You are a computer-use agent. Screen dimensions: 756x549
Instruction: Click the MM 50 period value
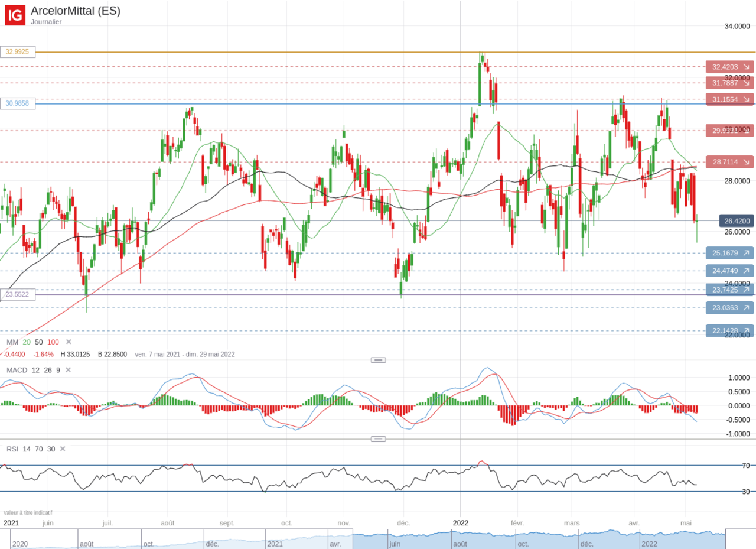[x=39, y=342]
